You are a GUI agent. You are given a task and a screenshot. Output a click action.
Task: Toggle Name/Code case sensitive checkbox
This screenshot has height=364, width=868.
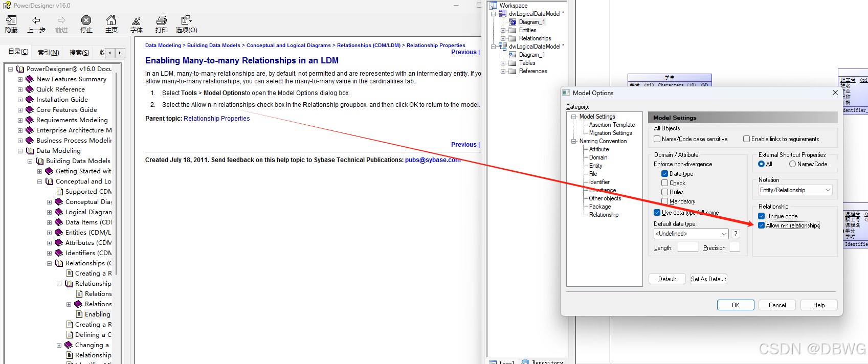point(657,139)
